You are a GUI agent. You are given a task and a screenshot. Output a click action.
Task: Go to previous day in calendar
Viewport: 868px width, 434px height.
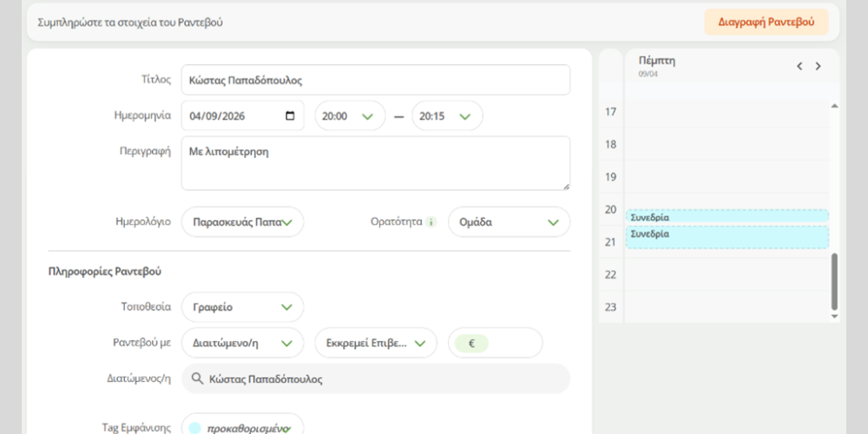(799, 66)
